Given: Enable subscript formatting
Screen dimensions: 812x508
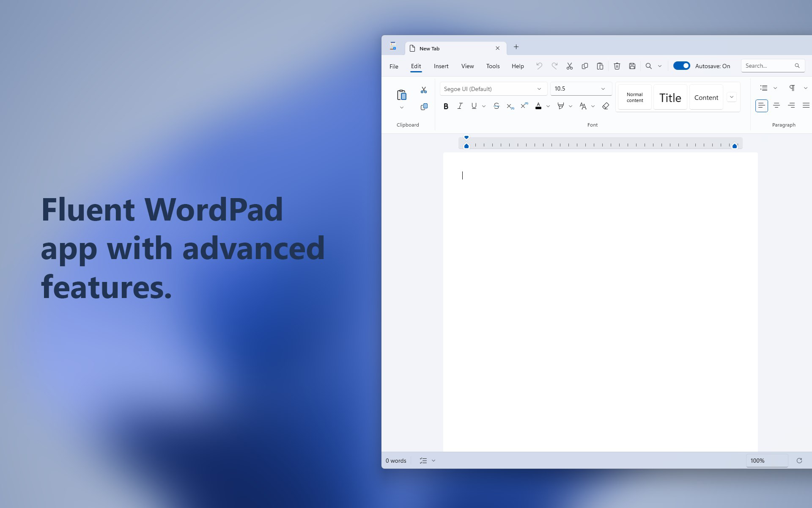Looking at the screenshot, I should [510, 106].
